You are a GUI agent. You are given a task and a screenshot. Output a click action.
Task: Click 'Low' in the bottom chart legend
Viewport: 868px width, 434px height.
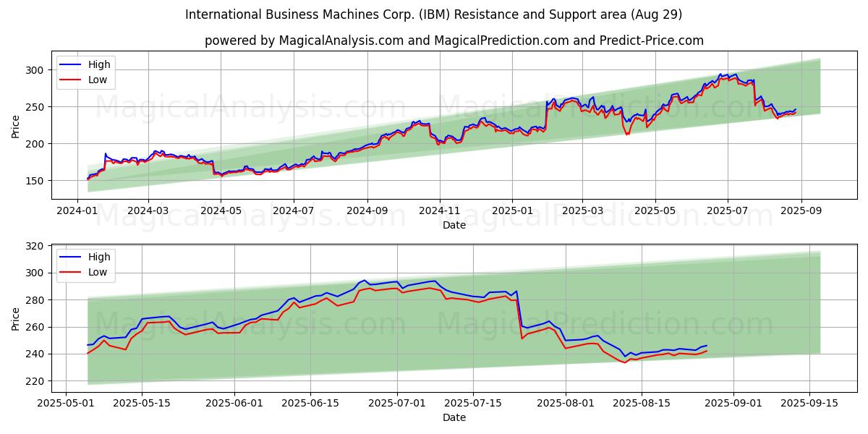(98, 273)
